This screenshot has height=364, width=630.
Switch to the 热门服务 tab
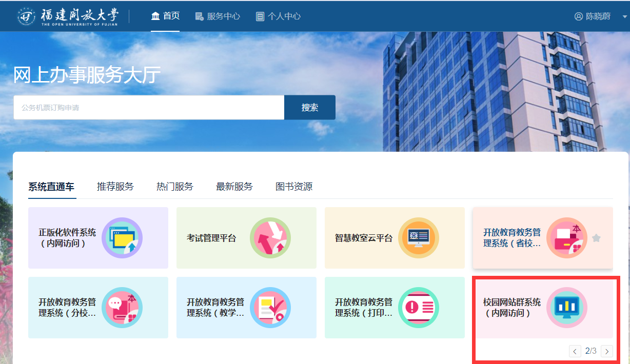(174, 187)
